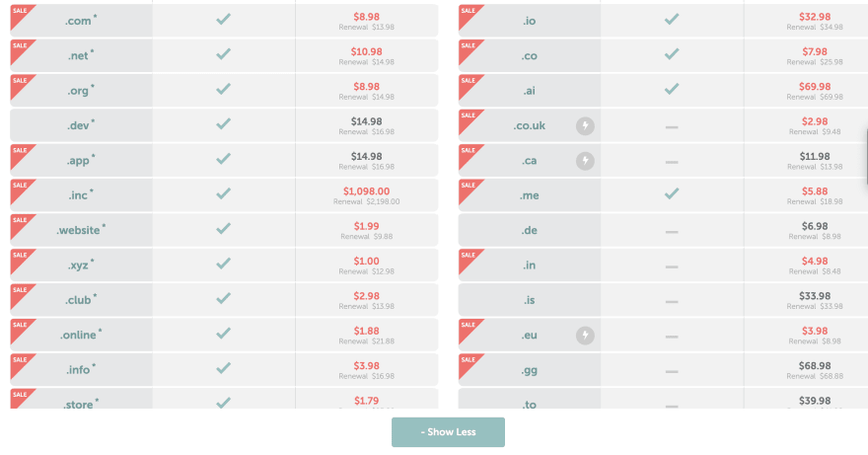
Task: Select the .website domain extension
Action: (x=81, y=229)
